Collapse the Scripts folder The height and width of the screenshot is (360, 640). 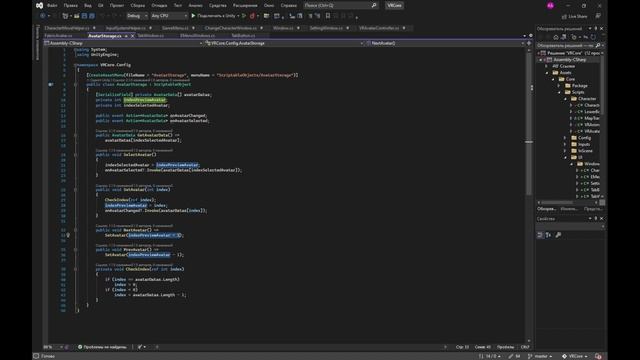[559, 93]
